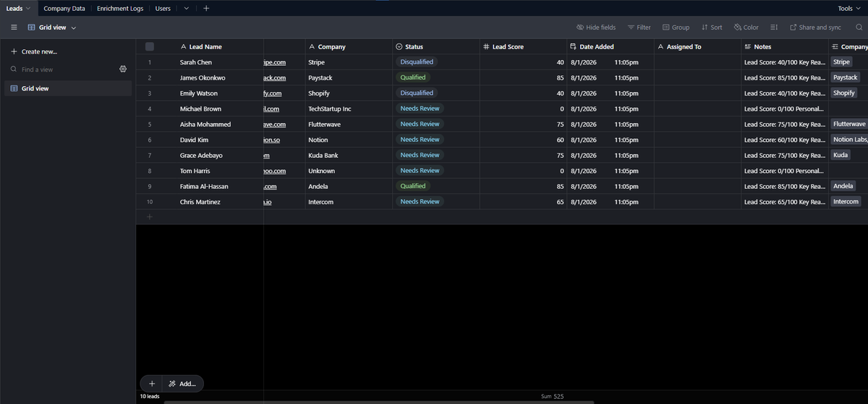The image size is (868, 404).
Task: Click the Lead Score 60 cell for David Kim
Action: coord(523,140)
